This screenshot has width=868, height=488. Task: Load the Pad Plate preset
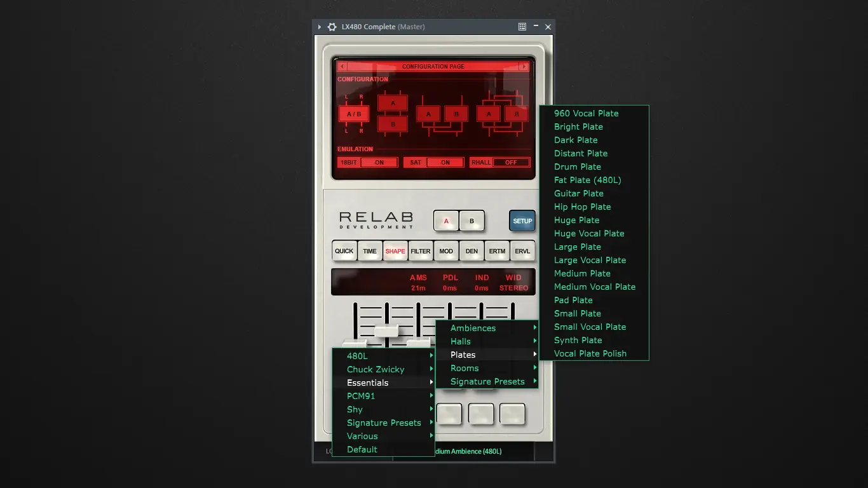[594, 300]
